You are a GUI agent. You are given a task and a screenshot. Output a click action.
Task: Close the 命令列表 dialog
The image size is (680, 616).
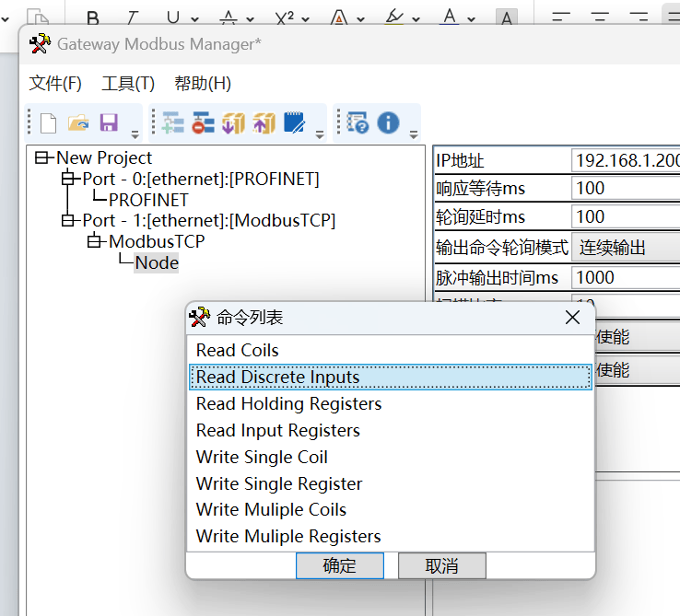[572, 318]
